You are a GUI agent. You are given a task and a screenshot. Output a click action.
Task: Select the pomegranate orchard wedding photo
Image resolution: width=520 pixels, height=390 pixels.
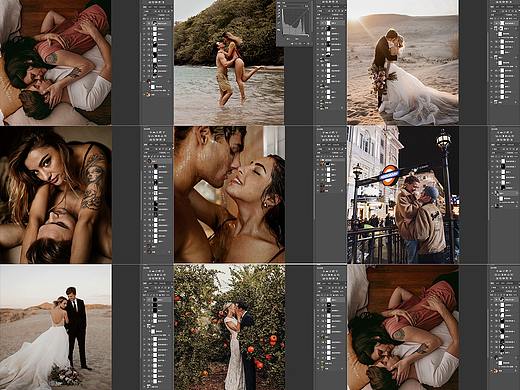(229, 327)
